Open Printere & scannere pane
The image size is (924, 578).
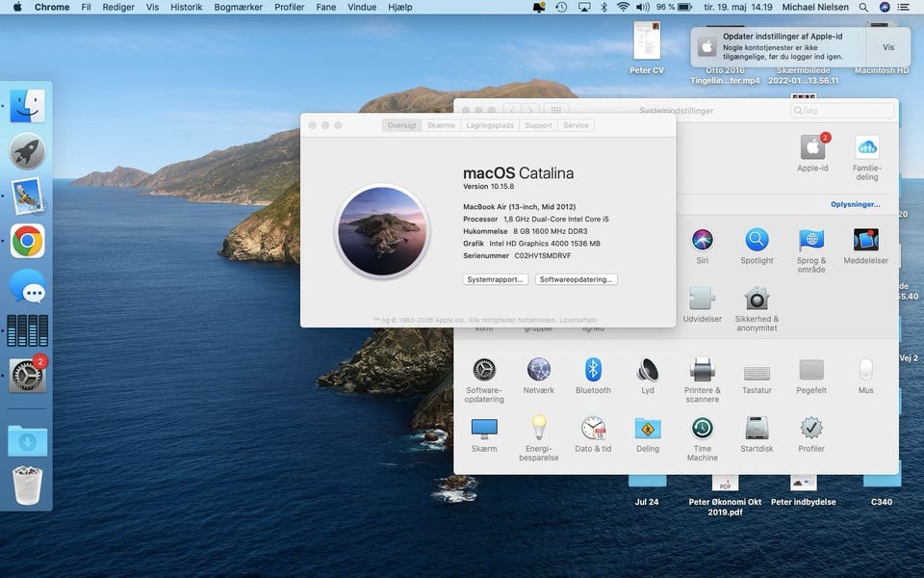(x=703, y=381)
